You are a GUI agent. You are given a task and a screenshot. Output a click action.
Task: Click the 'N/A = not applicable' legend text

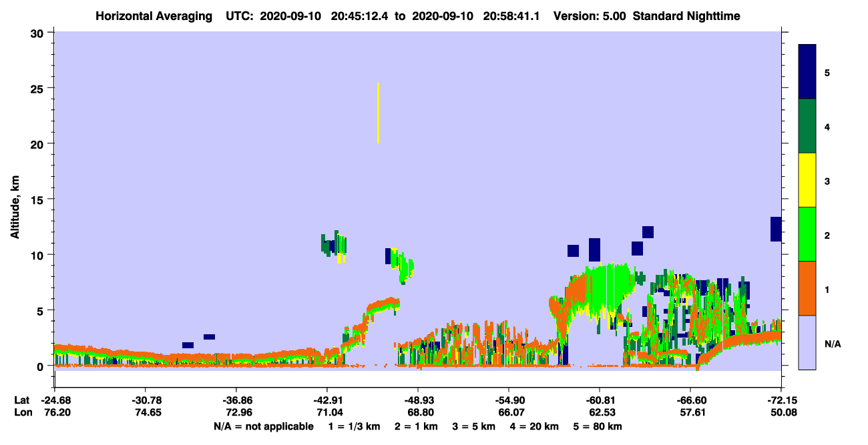point(263,426)
